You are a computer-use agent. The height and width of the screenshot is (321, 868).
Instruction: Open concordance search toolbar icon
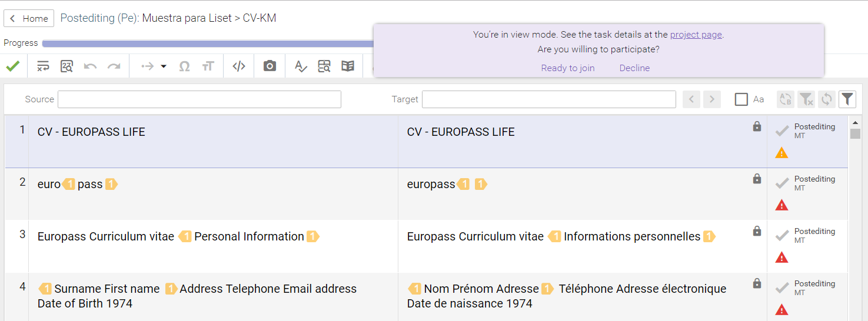pyautogui.click(x=324, y=66)
